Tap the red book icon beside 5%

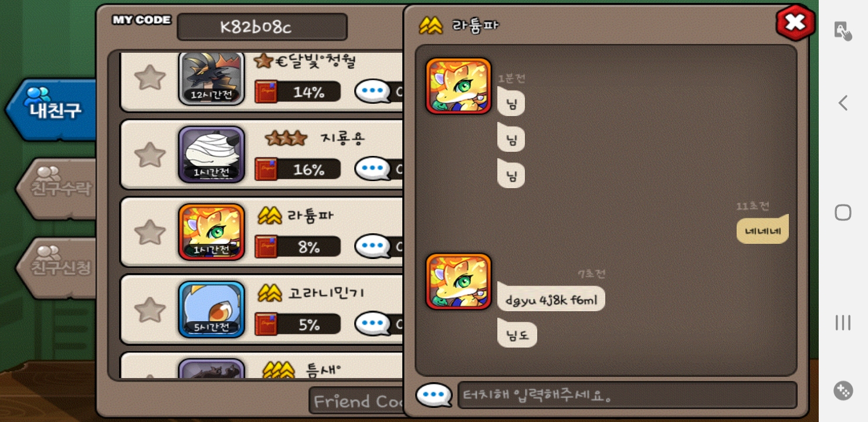266,324
